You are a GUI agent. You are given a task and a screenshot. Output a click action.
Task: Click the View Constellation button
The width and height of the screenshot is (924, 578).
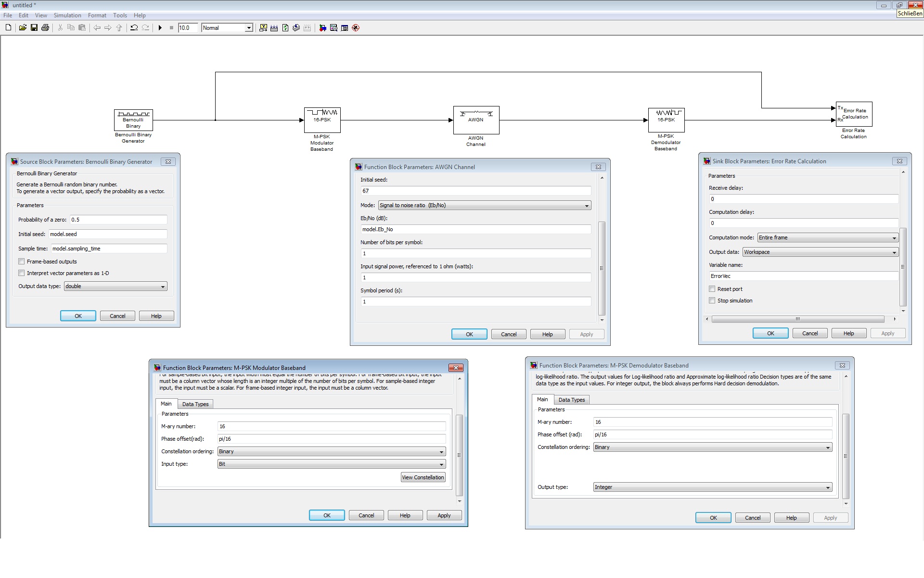pos(423,477)
